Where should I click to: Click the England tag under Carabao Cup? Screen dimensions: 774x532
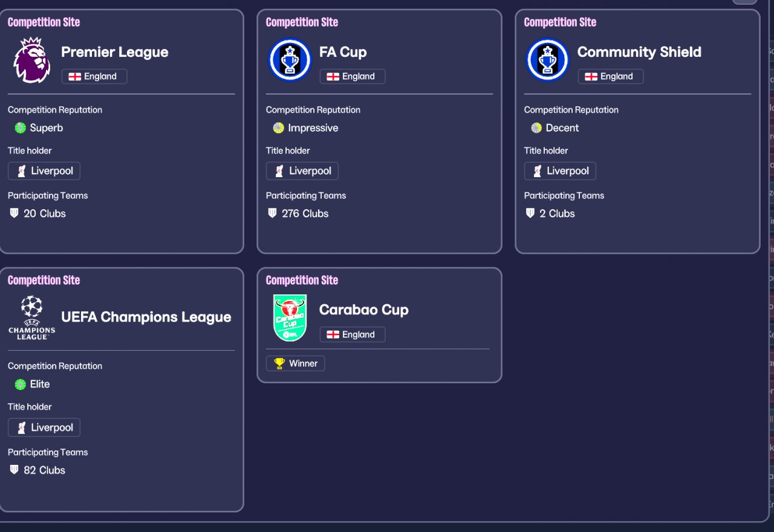(x=353, y=334)
